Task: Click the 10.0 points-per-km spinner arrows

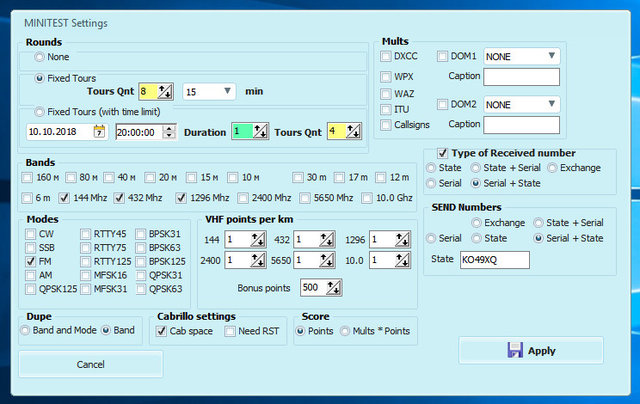Action: pos(402,260)
